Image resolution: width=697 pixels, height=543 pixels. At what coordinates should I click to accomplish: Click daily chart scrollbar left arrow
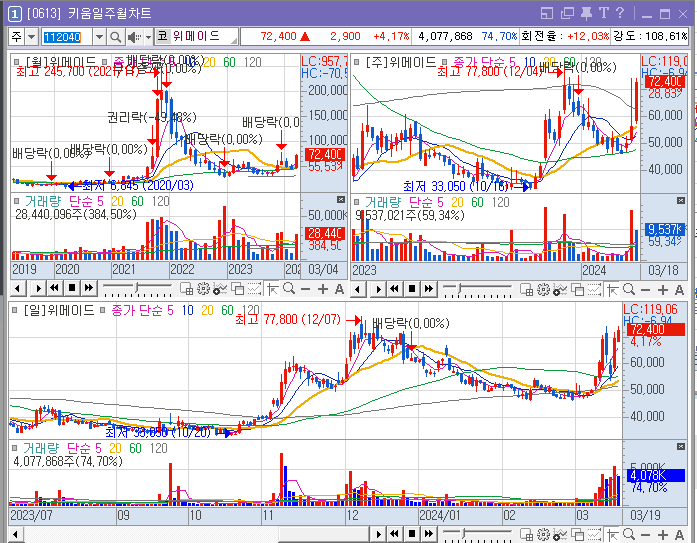16,534
